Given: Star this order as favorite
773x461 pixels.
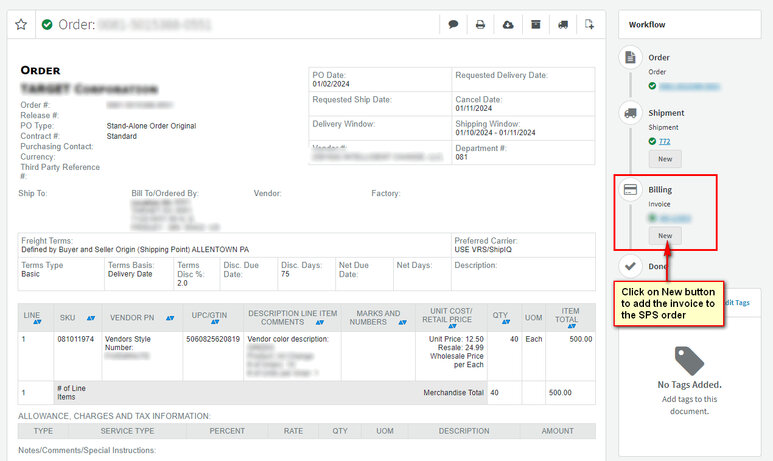Looking at the screenshot, I should click(x=21, y=24).
